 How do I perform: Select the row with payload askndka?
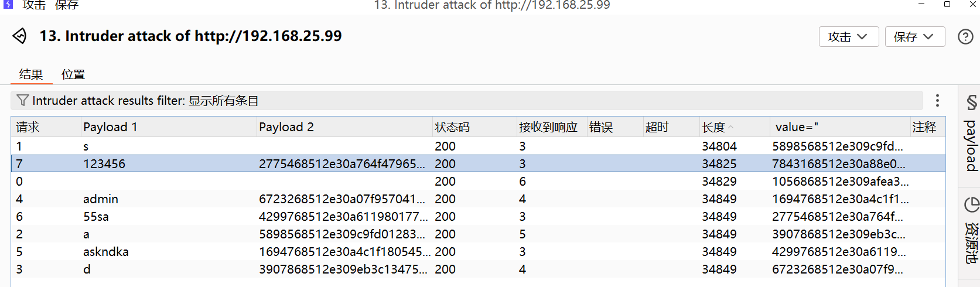pyautogui.click(x=106, y=252)
